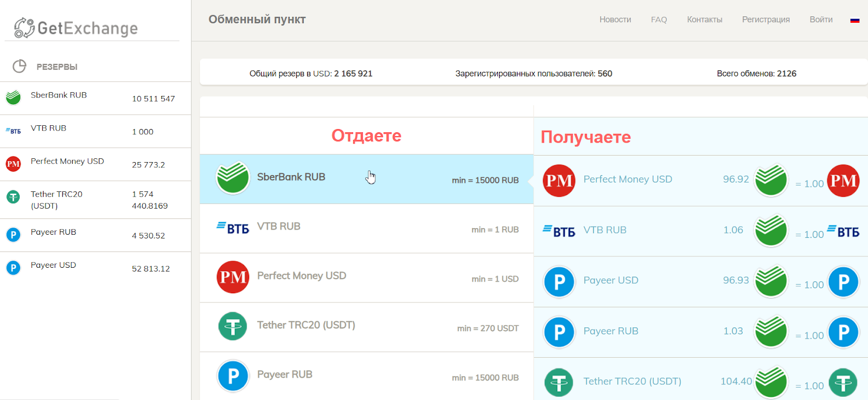Image resolution: width=868 pixels, height=400 pixels.
Task: Choose VTB RUB to receive
Action: coord(701,231)
